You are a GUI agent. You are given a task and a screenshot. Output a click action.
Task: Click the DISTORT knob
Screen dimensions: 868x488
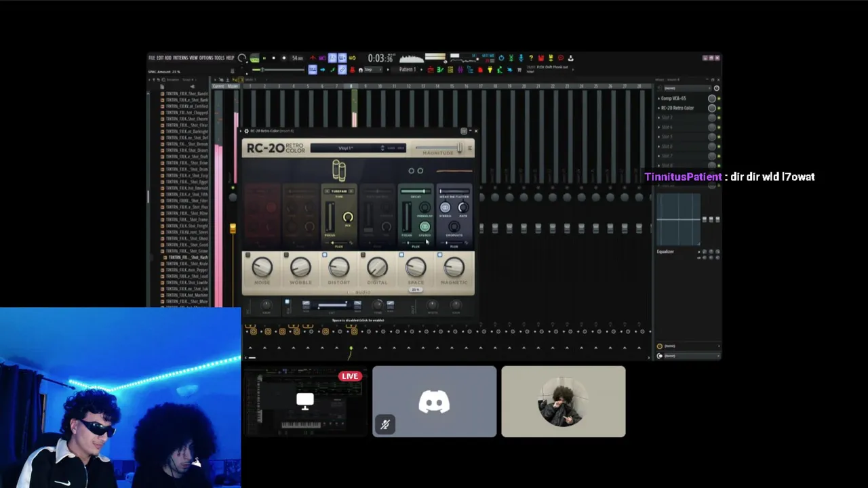coord(339,266)
